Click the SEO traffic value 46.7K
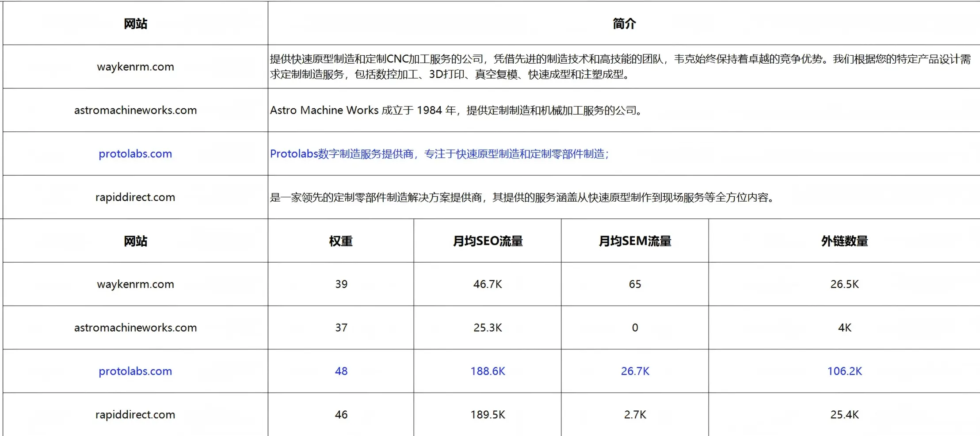Screen dimensions: 980x436 tap(488, 284)
